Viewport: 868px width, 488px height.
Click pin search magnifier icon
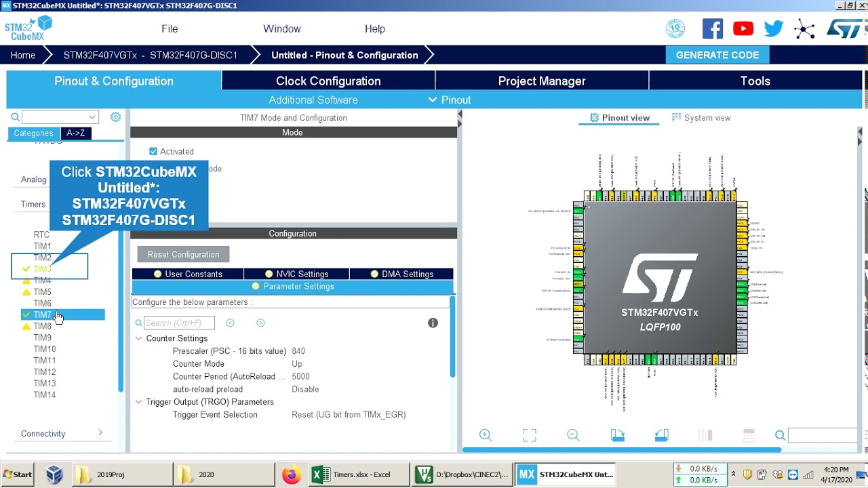[780, 436]
